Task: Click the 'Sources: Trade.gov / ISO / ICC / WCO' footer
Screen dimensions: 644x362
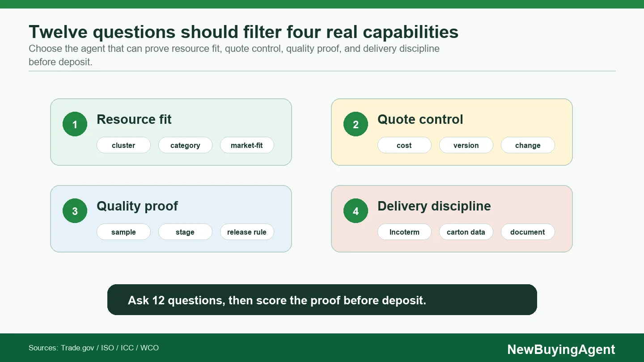Action: pos(93,348)
